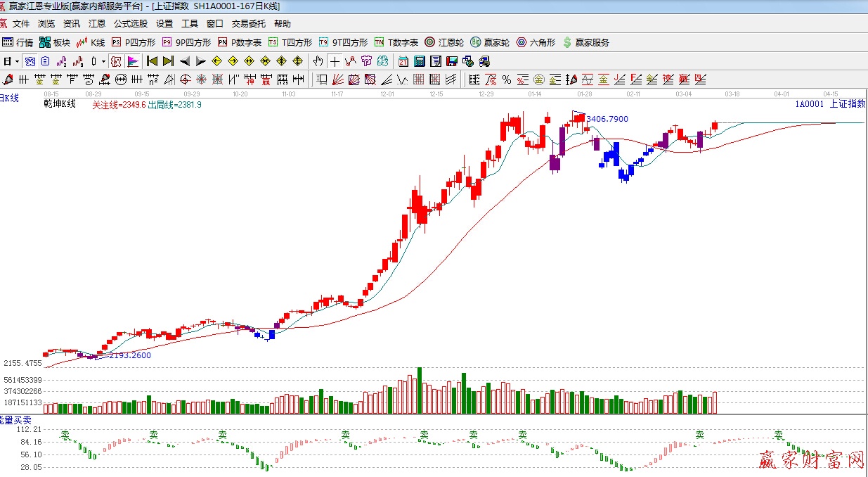Switch to the 行情 quotes view
This screenshot has height=477, width=868.
tap(18, 42)
